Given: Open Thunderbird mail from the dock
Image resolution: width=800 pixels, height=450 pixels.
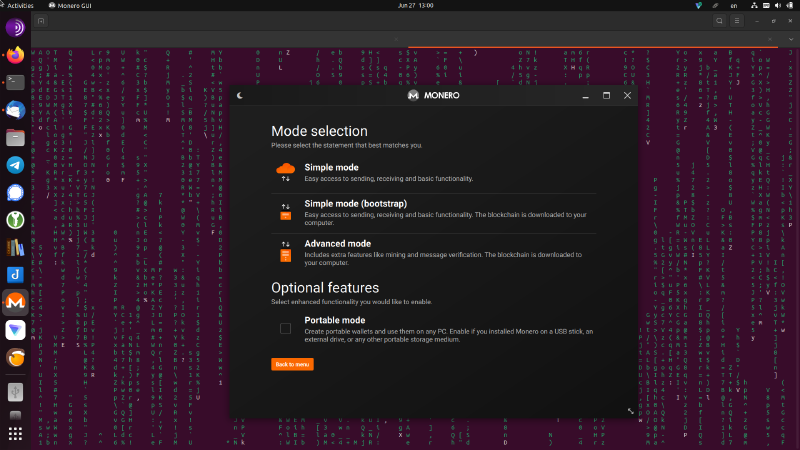Looking at the screenshot, I should pyautogui.click(x=15, y=110).
